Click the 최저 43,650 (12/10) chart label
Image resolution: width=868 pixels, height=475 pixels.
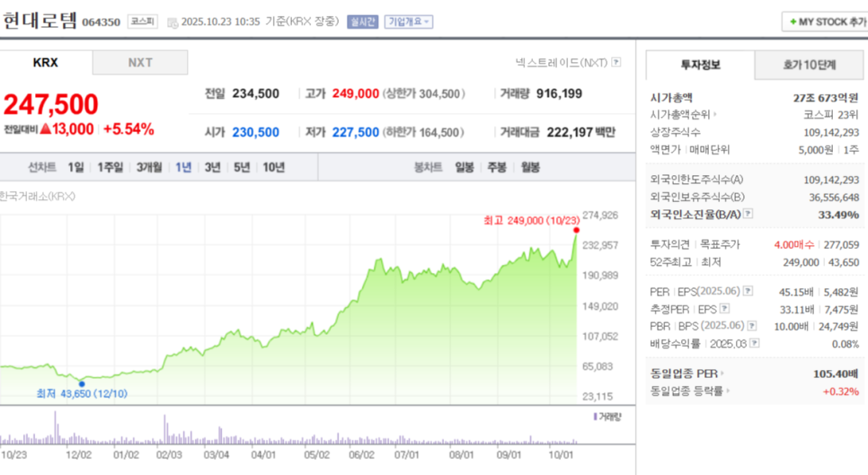click(82, 393)
